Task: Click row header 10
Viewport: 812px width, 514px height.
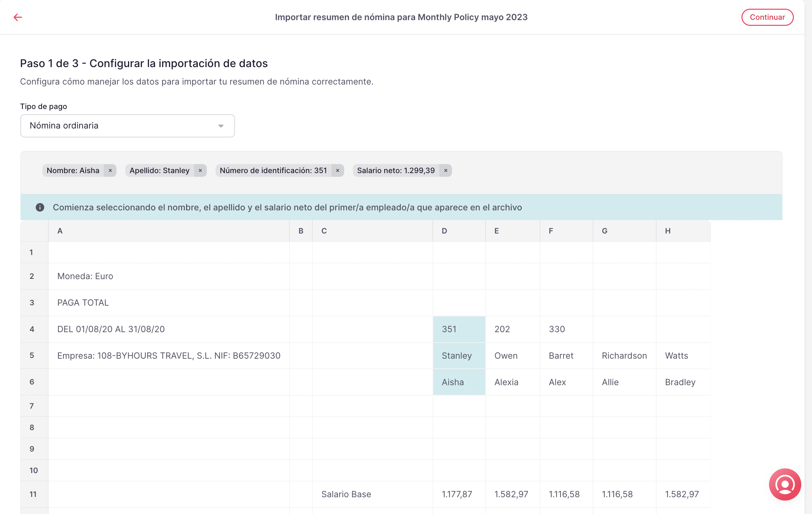Action: pyautogui.click(x=34, y=470)
